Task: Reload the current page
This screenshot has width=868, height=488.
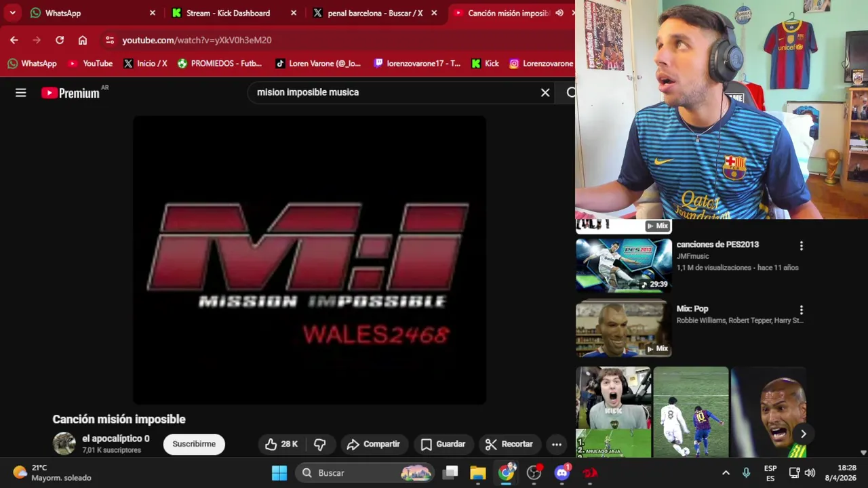Action: pyautogui.click(x=60, y=40)
